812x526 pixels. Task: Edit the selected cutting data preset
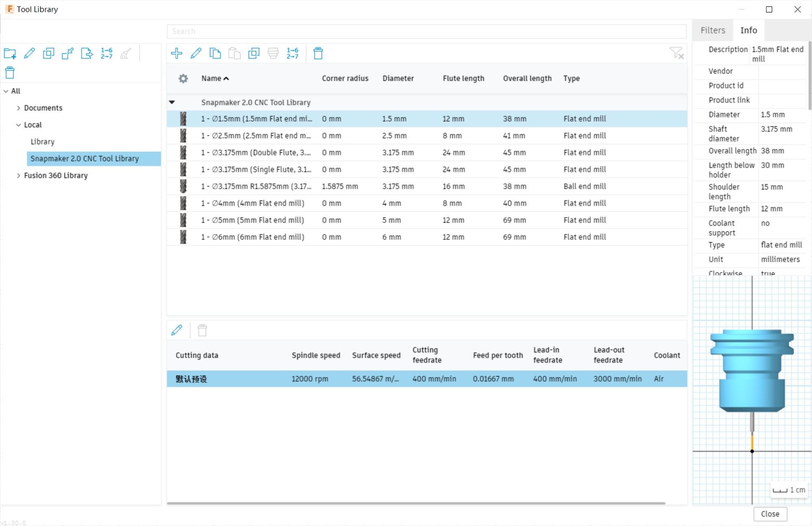(x=177, y=330)
